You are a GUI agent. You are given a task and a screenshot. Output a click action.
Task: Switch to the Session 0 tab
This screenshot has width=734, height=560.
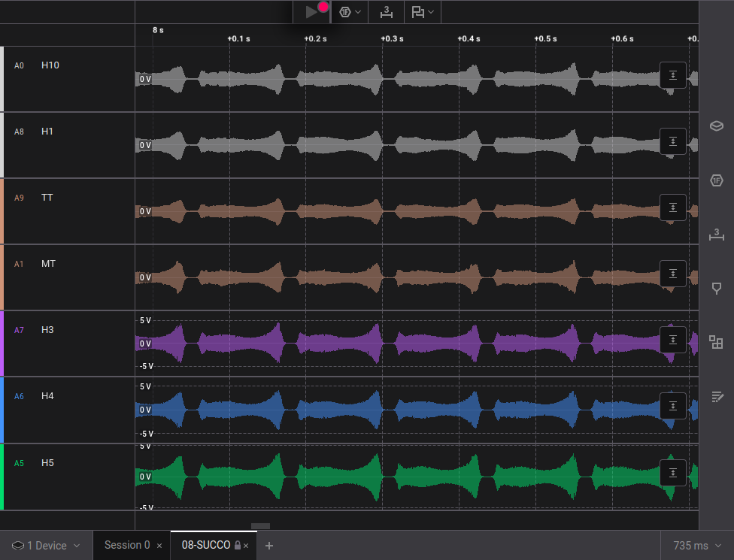tap(126, 546)
